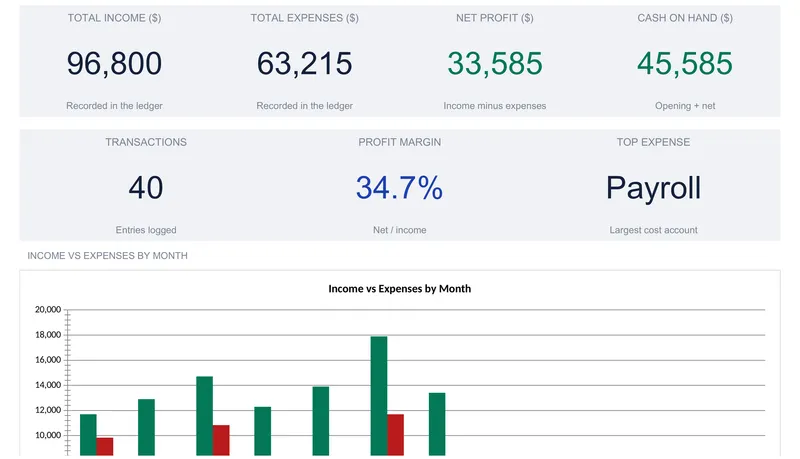Select the red expense bar beside the tallest green bar

[x=395, y=435]
